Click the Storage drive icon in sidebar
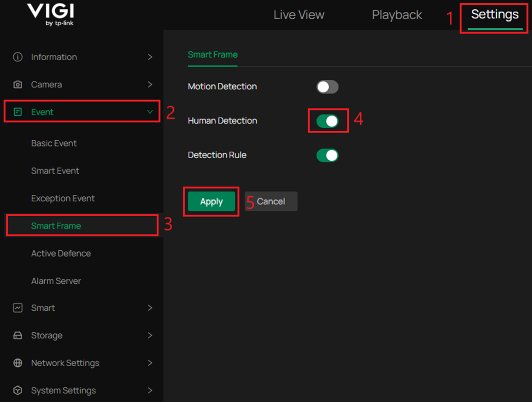 click(x=18, y=335)
